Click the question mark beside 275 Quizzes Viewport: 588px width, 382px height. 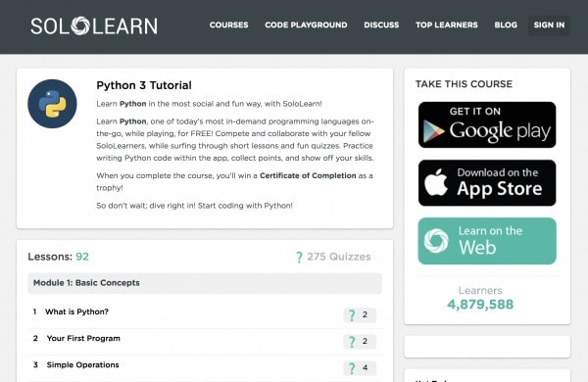tap(299, 258)
